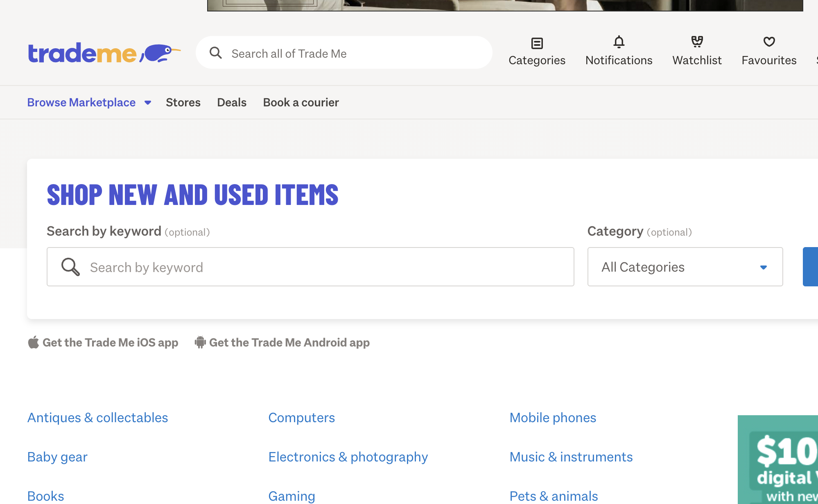Viewport: 818px width, 504px height.
Task: Open the All Categories dropdown
Action: 685,267
